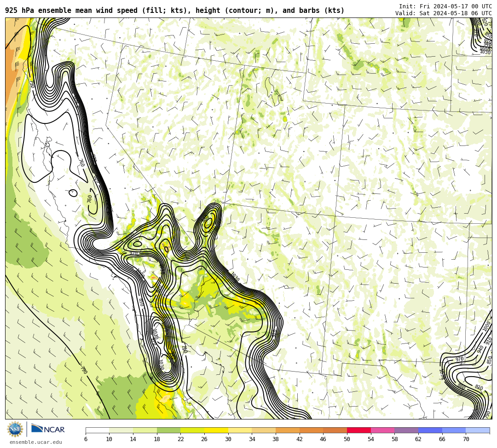The image size is (497, 448).
Task: Click the '970' contour label near New Mexico
Action: (460, 359)
